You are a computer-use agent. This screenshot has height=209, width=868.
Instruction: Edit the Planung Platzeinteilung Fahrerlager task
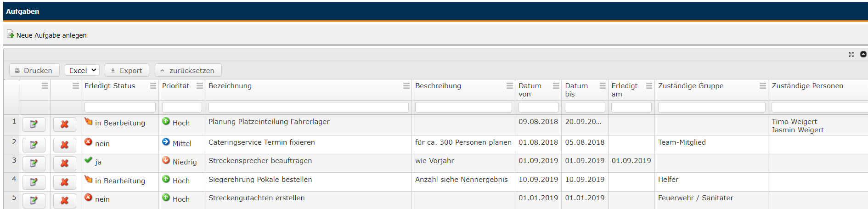click(x=34, y=124)
